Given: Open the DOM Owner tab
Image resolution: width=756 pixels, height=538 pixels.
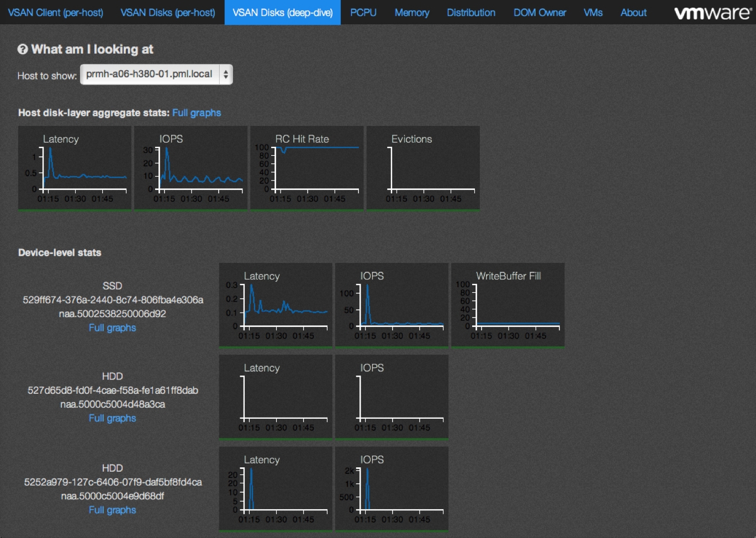Looking at the screenshot, I should point(540,12).
